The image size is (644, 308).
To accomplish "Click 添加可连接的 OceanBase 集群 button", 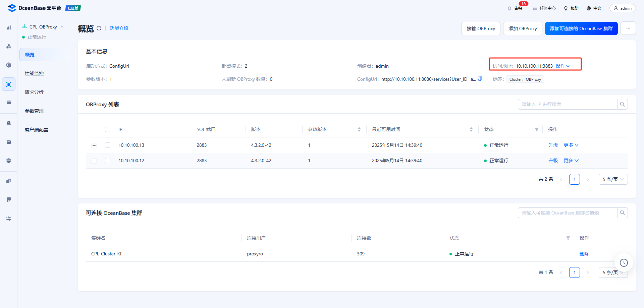I will point(581,28).
